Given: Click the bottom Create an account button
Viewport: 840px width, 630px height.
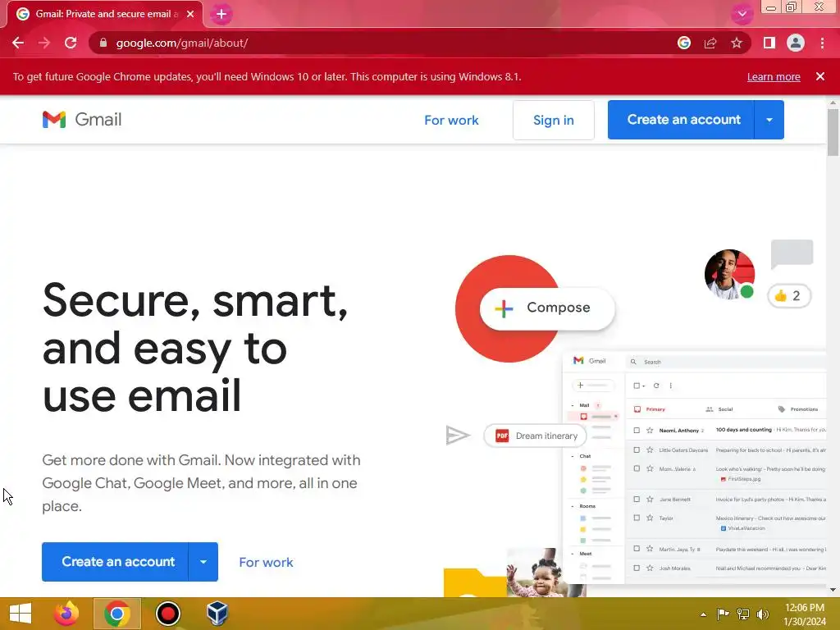Looking at the screenshot, I should [115, 561].
